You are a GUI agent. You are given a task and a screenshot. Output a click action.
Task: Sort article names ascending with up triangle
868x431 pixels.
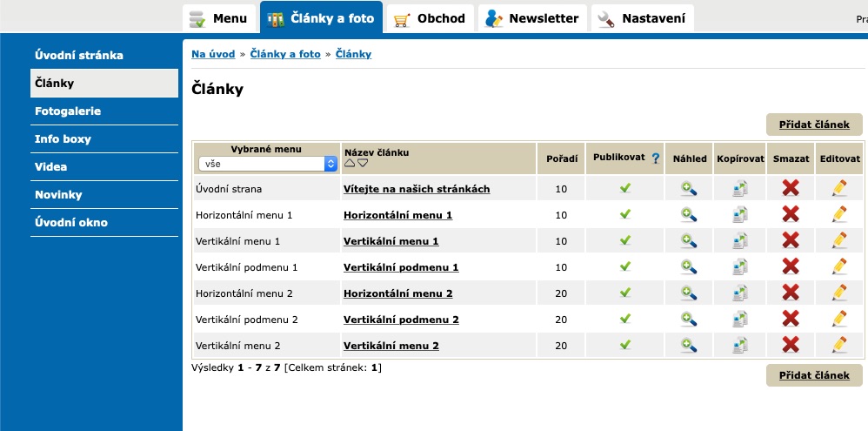350,164
